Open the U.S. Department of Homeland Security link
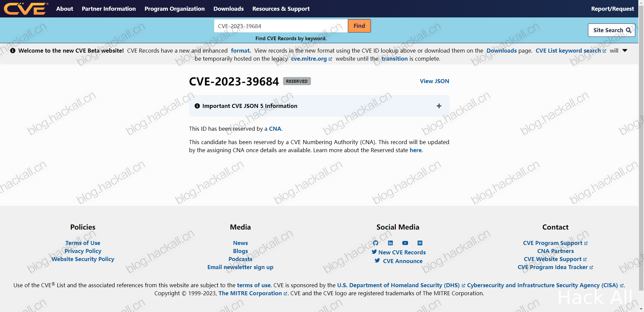Viewport: 644px width, 312px height. (x=401, y=285)
